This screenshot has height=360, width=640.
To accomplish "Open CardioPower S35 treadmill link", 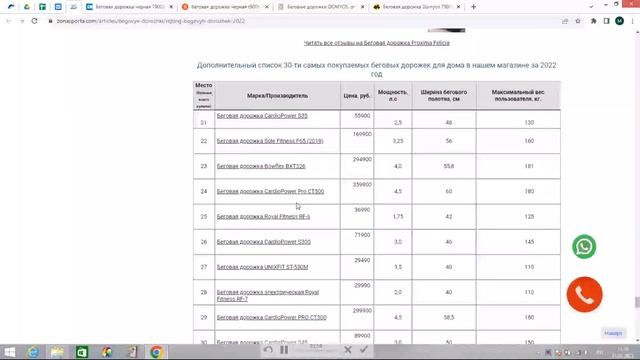I will click(262, 116).
